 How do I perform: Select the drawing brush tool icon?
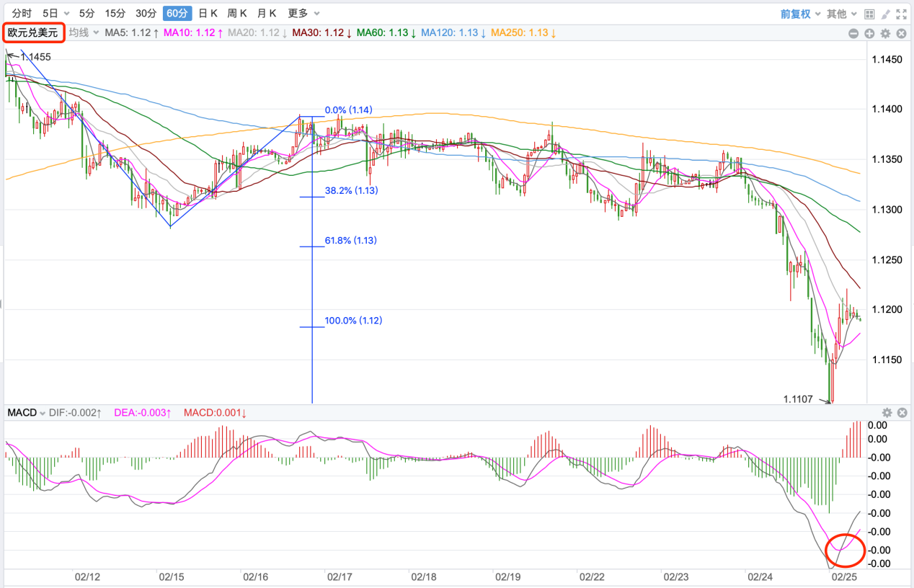(885, 14)
